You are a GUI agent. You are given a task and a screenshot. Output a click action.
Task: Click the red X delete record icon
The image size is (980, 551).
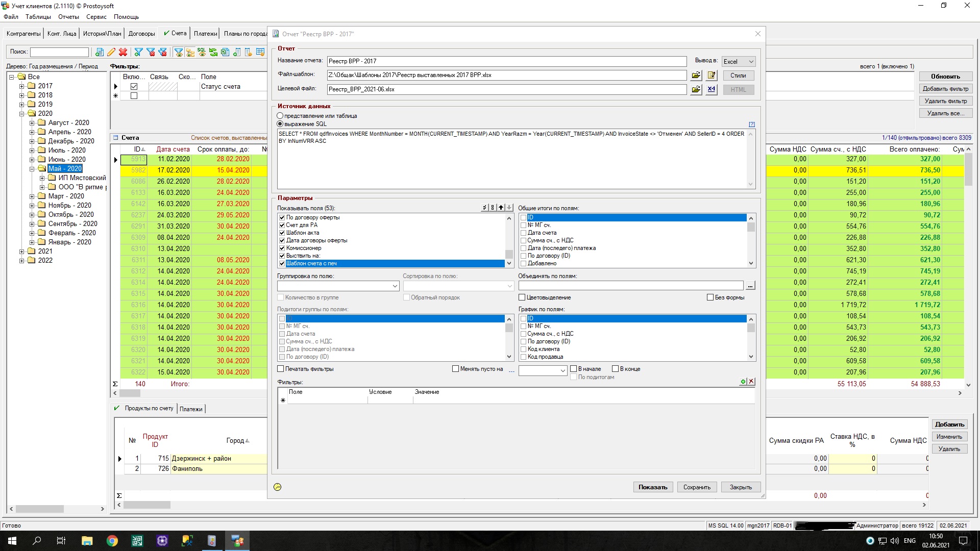123,52
